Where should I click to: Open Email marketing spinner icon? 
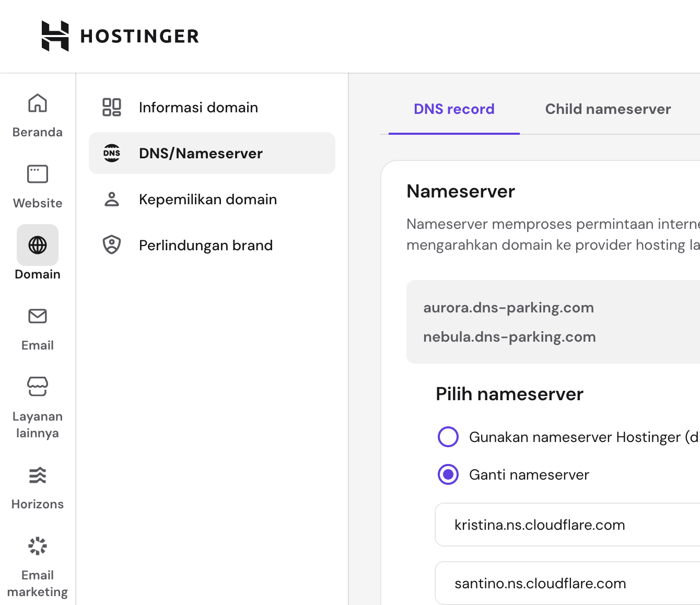pyautogui.click(x=38, y=546)
